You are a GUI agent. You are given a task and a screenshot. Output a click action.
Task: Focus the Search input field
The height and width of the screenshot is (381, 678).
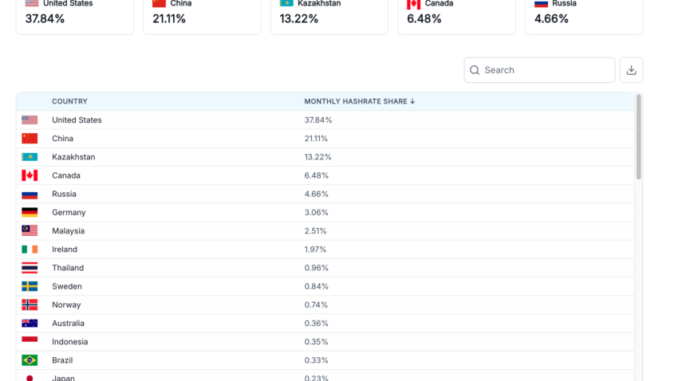coord(539,70)
